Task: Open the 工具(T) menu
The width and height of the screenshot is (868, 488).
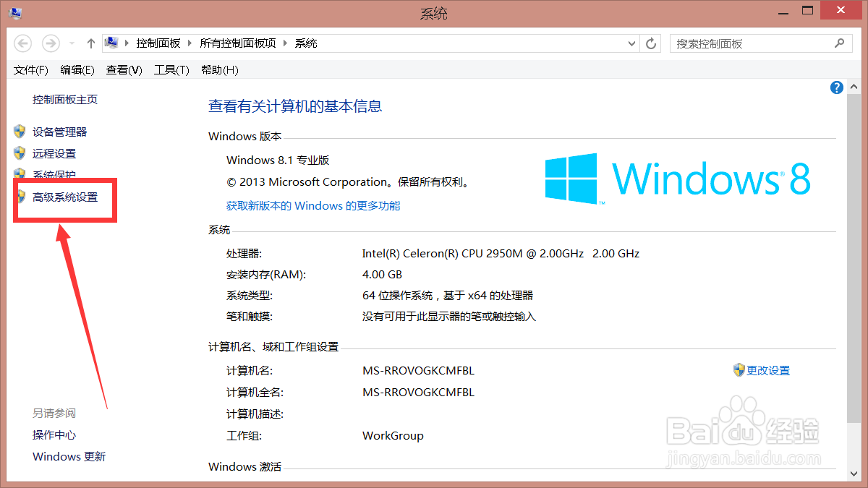Action: point(171,70)
